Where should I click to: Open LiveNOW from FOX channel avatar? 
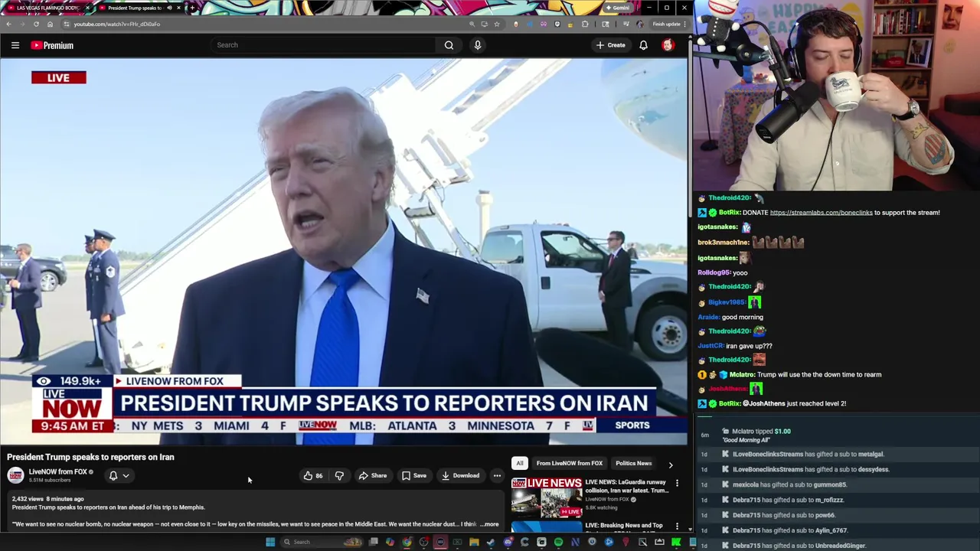(15, 476)
